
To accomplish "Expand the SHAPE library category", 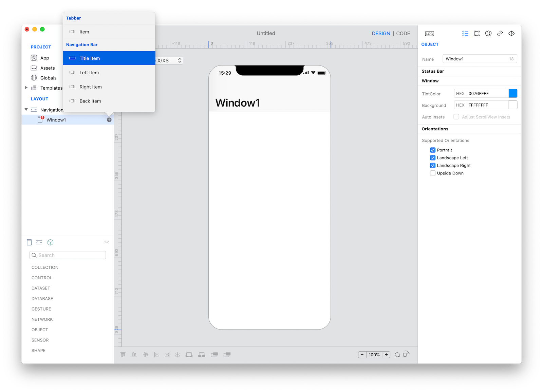I will click(x=38, y=351).
